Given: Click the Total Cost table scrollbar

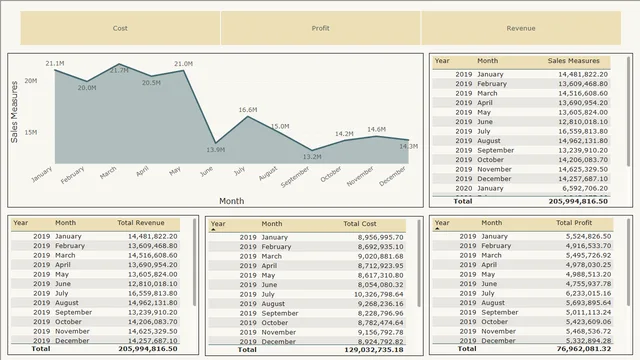Looking at the screenshot, I should (419, 263).
